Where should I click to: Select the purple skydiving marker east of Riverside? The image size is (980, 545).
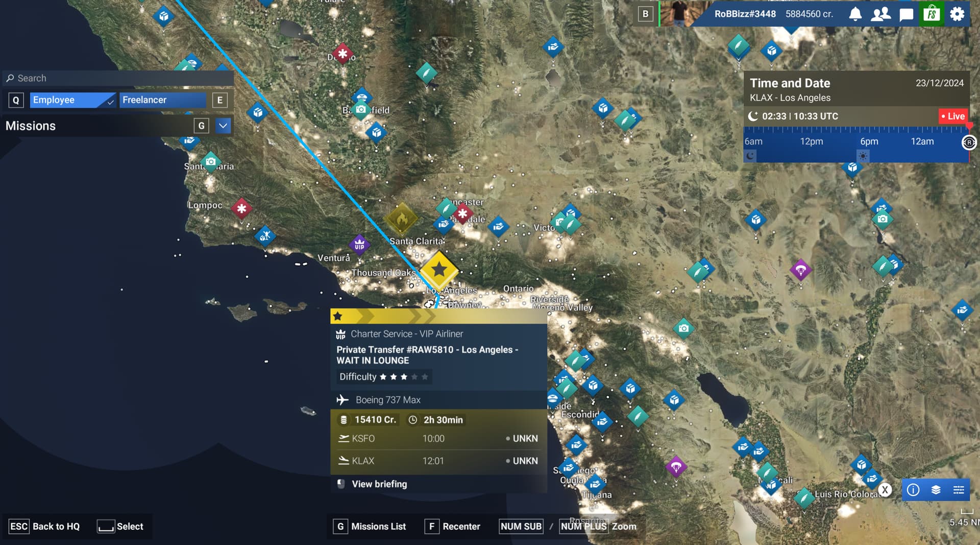(800, 270)
